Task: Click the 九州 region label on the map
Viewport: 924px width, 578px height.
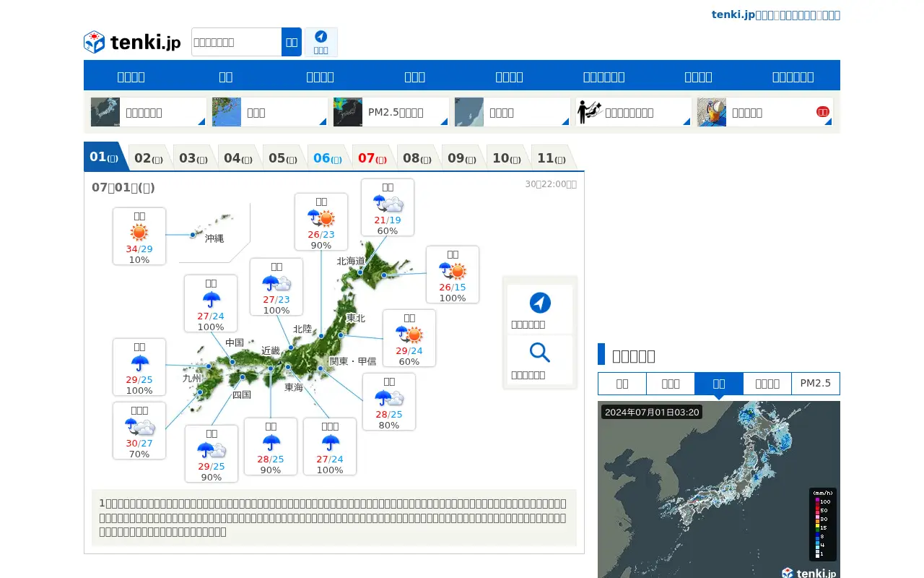Action: 192,377
